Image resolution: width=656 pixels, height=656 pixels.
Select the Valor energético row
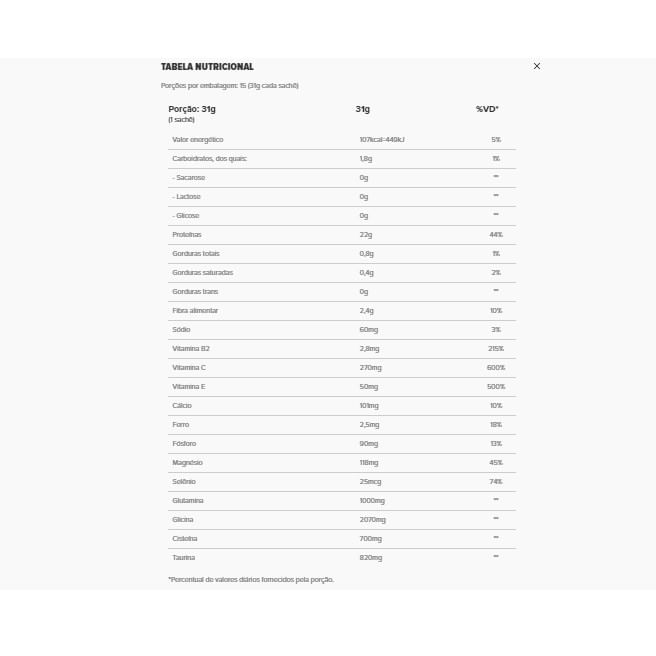tap(342, 140)
